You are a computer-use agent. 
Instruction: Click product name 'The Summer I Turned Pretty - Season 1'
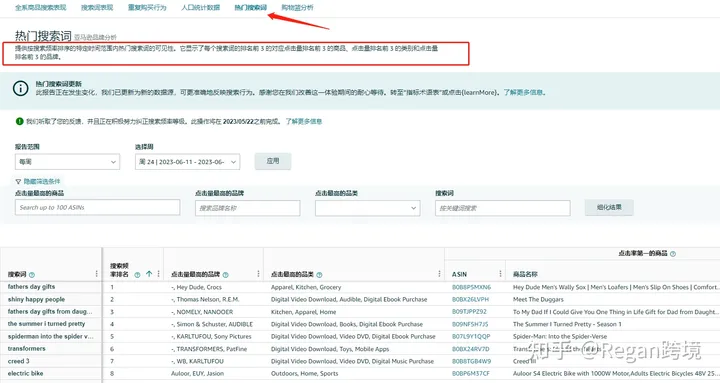567,324
